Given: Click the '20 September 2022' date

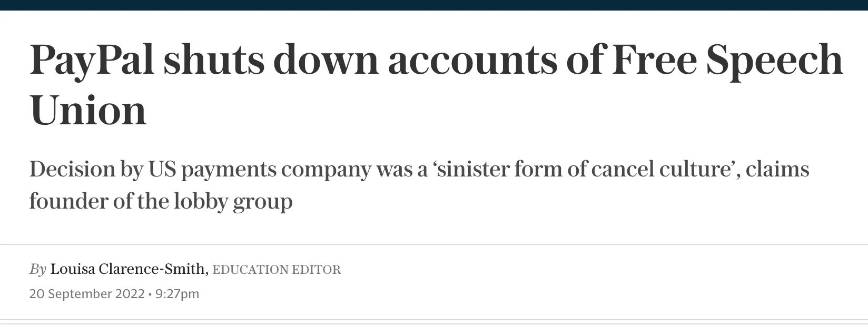Looking at the screenshot, I should (x=87, y=293).
